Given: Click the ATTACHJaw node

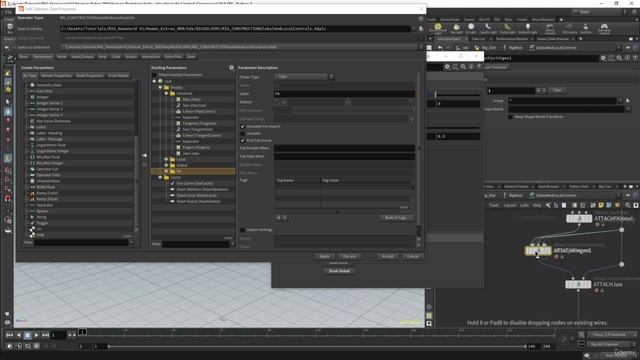Looking at the screenshot, I should coord(578,284).
